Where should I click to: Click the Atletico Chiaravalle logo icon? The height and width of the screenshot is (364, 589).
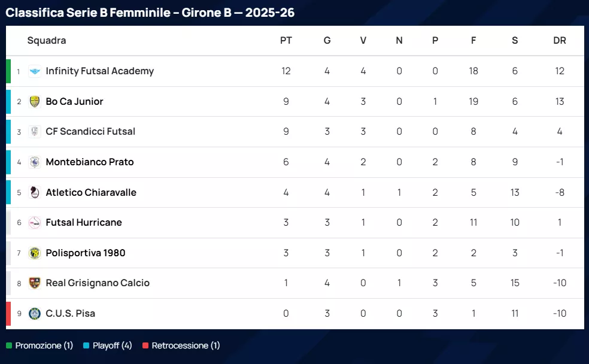35,193
